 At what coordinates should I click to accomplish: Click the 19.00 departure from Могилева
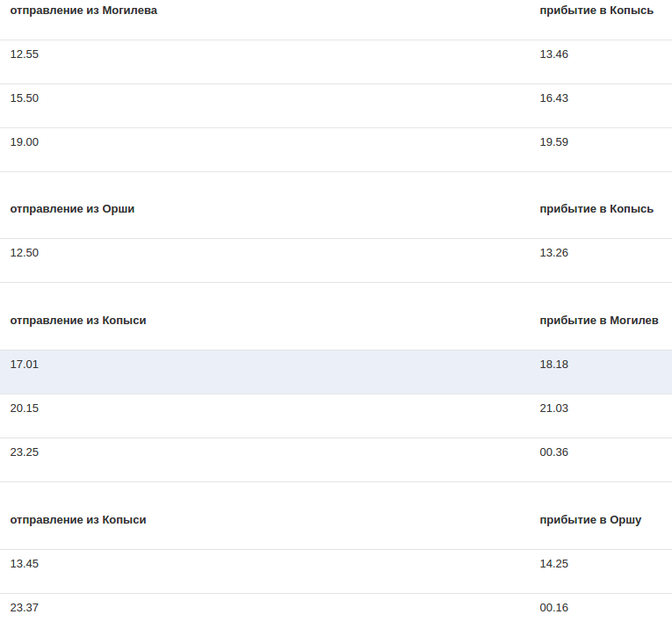(25, 142)
